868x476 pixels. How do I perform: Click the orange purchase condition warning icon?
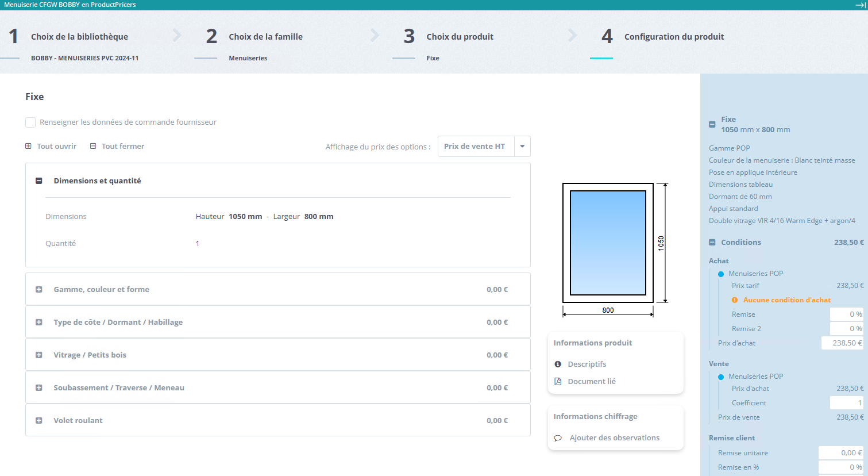click(x=735, y=300)
